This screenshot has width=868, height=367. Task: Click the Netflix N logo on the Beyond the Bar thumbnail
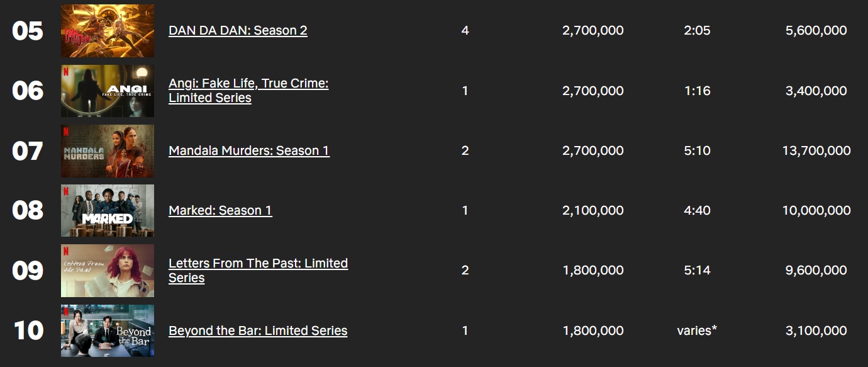point(66,311)
